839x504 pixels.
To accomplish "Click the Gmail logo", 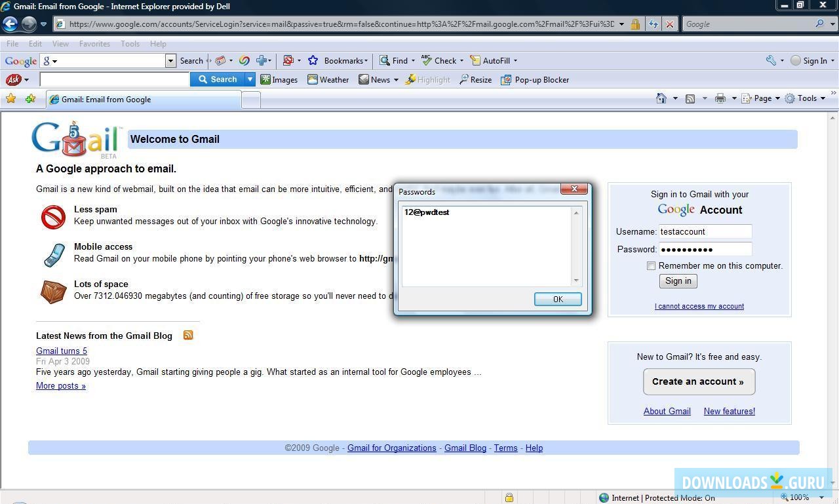I will tap(76, 140).
